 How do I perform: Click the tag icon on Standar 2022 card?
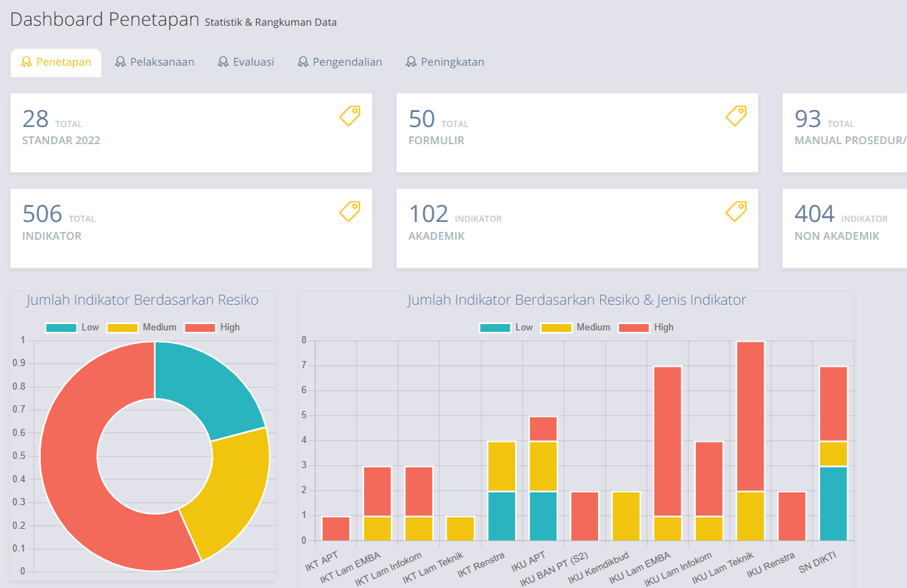click(350, 116)
